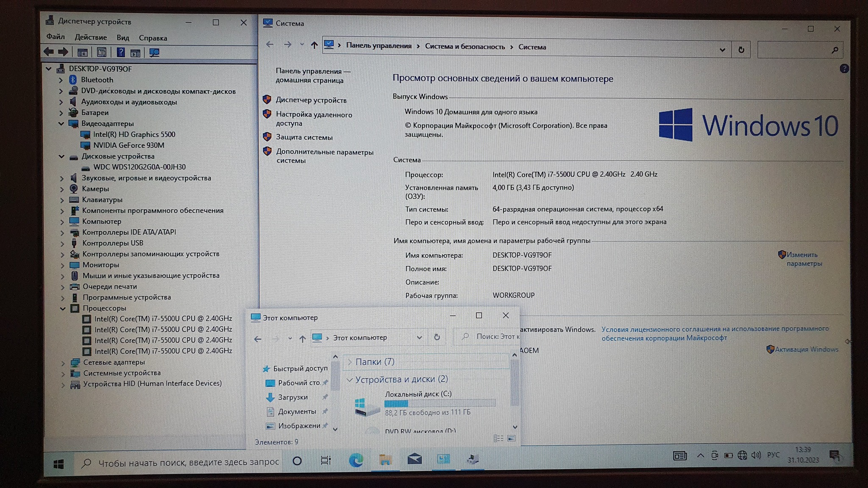The width and height of the screenshot is (868, 488).
Task: Expand the Папки (7) group
Action: pyautogui.click(x=350, y=362)
